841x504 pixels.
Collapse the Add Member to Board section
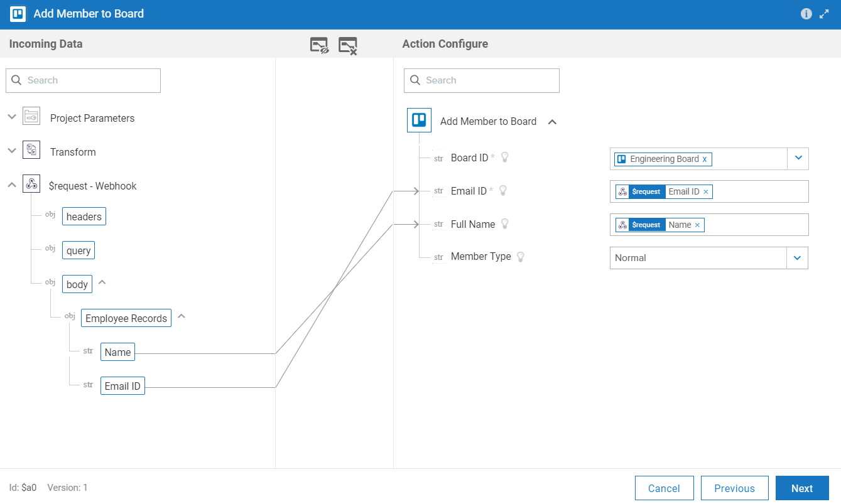(553, 122)
